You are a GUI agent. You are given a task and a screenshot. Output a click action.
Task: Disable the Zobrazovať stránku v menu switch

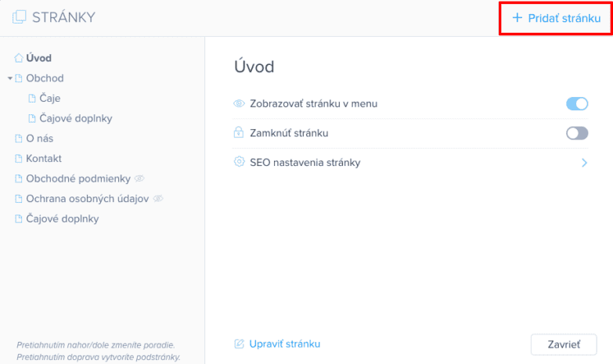click(x=576, y=103)
